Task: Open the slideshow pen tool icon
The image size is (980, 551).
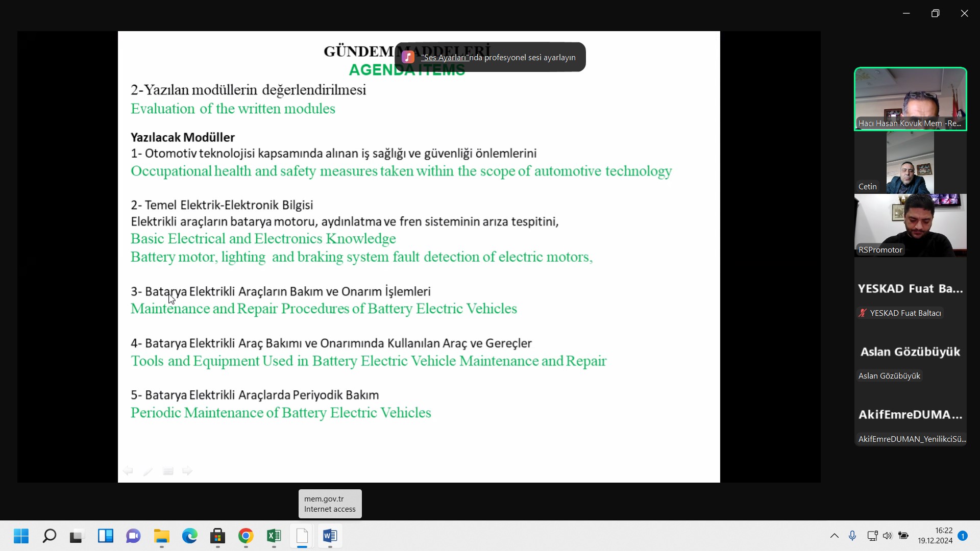Action: tap(148, 471)
